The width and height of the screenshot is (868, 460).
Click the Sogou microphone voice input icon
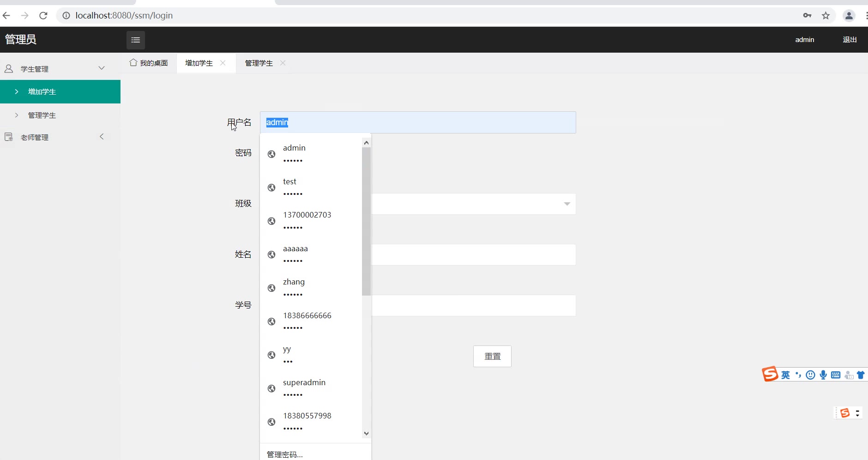coord(823,375)
